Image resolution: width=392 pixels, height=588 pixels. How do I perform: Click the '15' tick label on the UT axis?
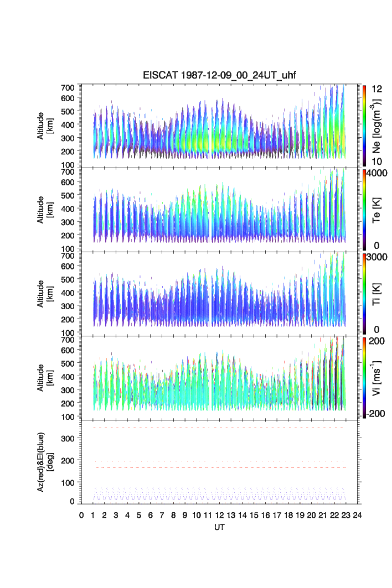(254, 515)
